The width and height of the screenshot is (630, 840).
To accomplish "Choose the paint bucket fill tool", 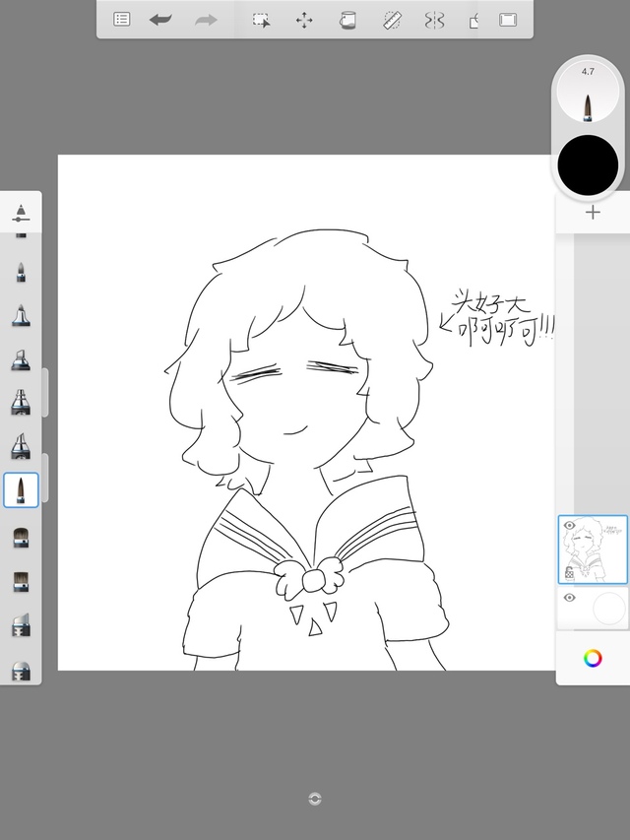I will tap(347, 20).
